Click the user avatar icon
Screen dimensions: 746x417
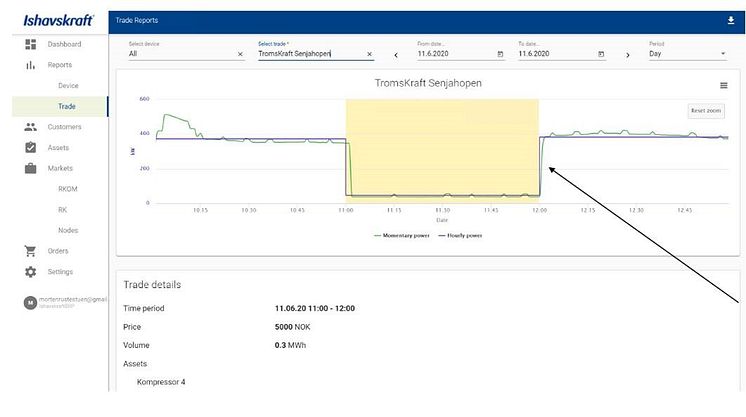(x=30, y=303)
